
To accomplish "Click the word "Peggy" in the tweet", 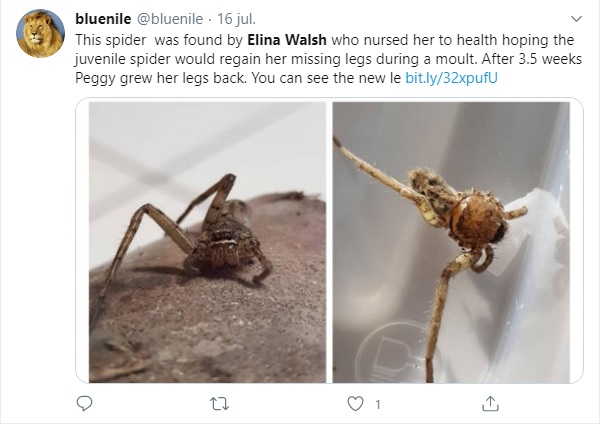I will (x=96, y=77).
